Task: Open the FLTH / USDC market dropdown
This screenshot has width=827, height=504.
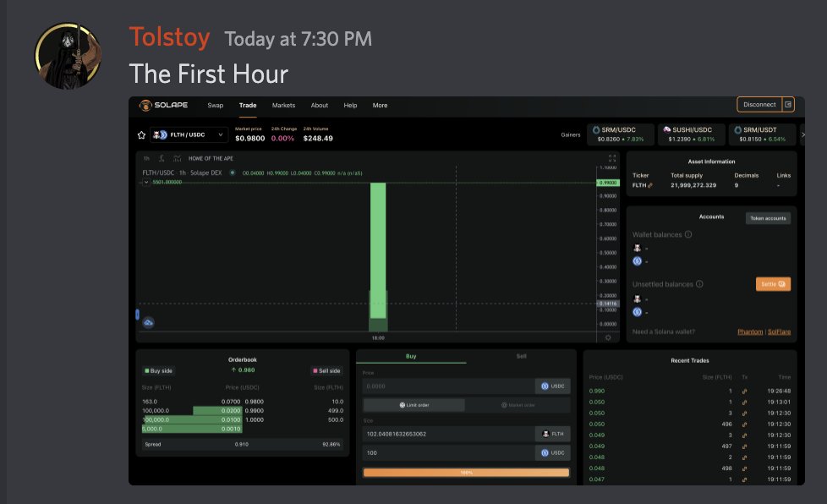Action: 189,135
